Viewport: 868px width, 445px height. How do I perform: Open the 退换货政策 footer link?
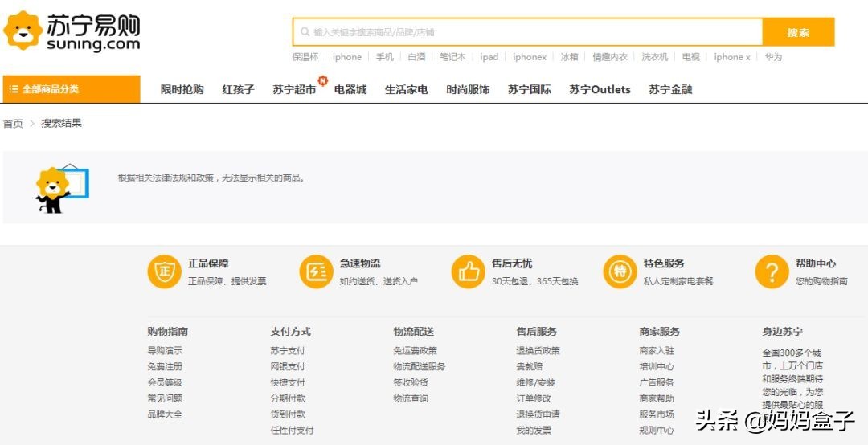(x=538, y=351)
